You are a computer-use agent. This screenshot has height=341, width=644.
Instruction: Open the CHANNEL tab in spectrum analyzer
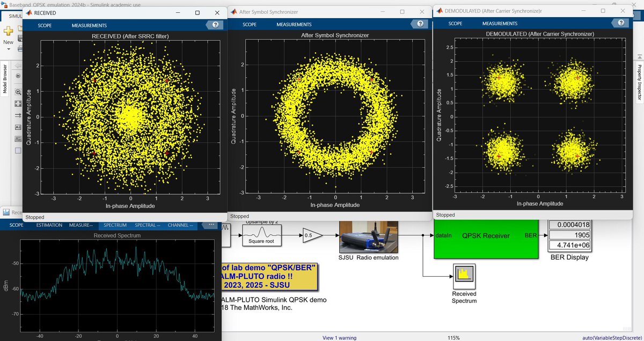click(181, 225)
